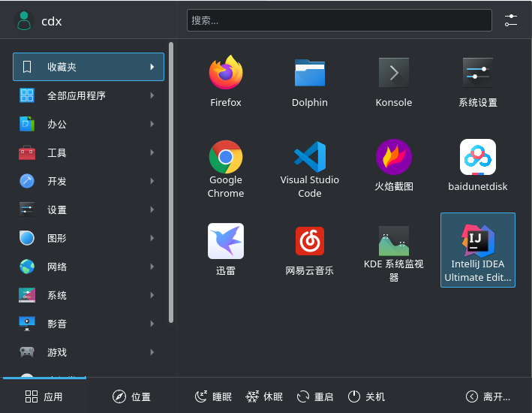Viewport: 532px width, 413px height.
Task: Click the category list scrollbar
Action: pyautogui.click(x=171, y=182)
